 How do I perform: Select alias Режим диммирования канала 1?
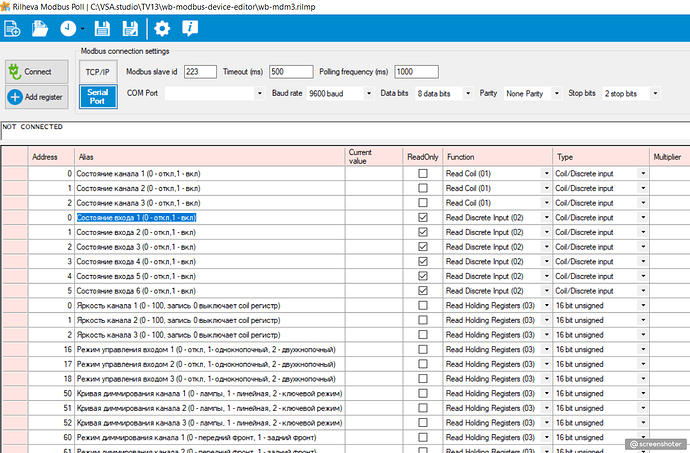209,437
